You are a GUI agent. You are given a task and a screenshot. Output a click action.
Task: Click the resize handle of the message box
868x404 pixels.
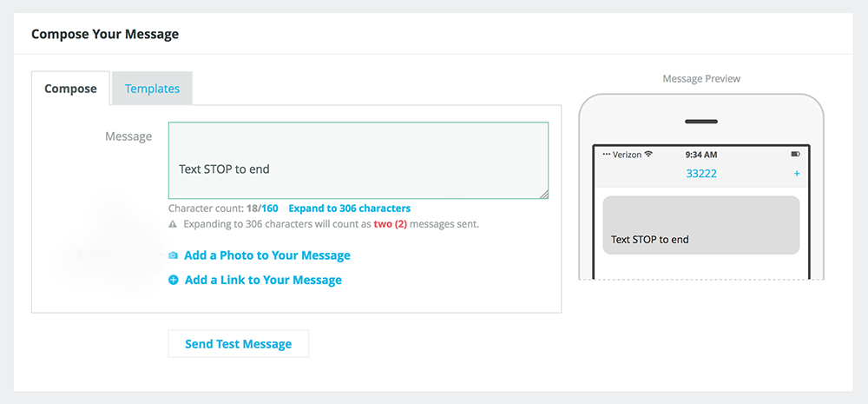click(544, 195)
